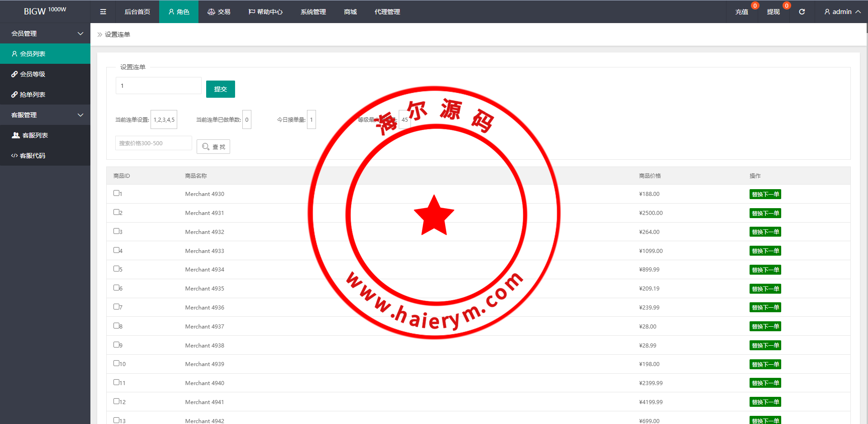Open the admin user dropdown
The height and width of the screenshot is (424, 868).
pos(842,12)
